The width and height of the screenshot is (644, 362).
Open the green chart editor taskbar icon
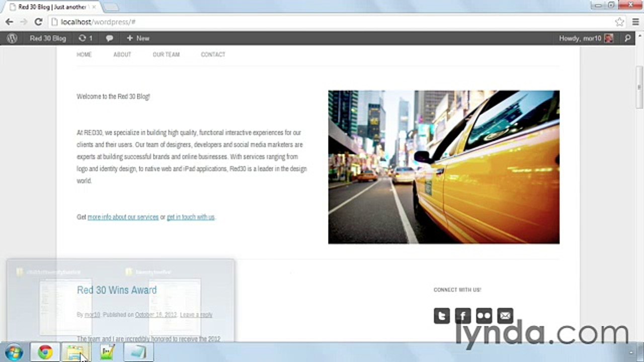107,352
